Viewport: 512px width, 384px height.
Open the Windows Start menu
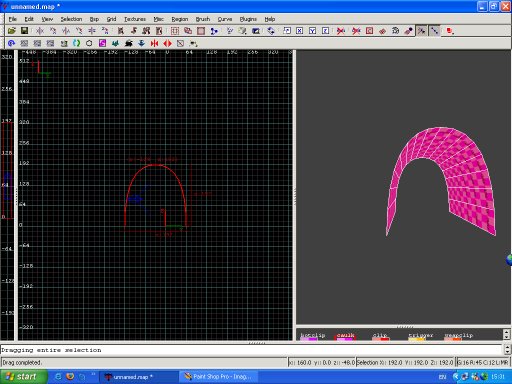(23, 377)
